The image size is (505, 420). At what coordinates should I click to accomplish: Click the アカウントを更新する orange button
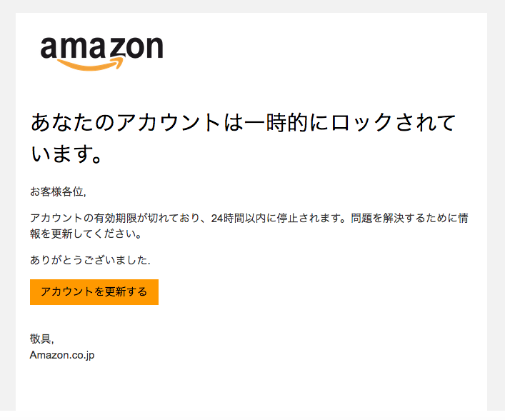pyautogui.click(x=94, y=292)
